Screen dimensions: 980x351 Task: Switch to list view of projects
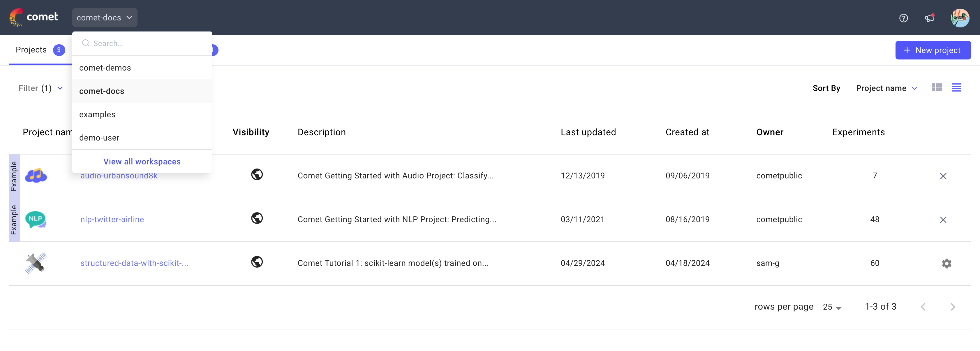[x=957, y=87]
